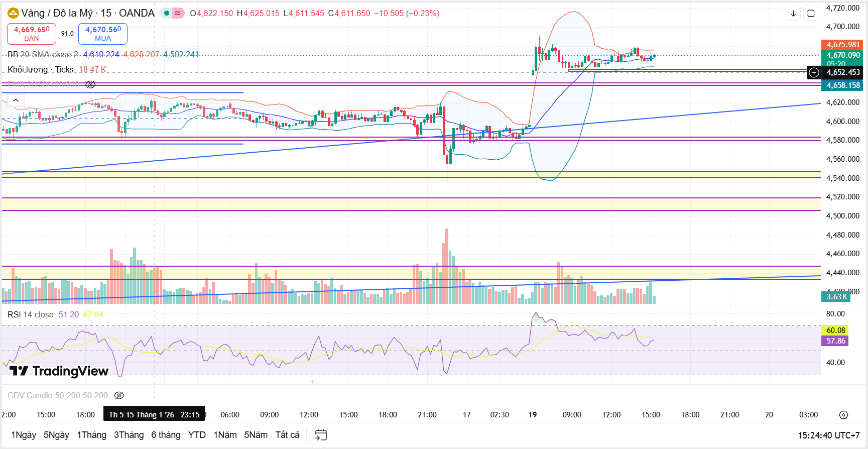Screen dimensions: 868x449
Task: Click the TradingView logo
Action: click(x=59, y=371)
